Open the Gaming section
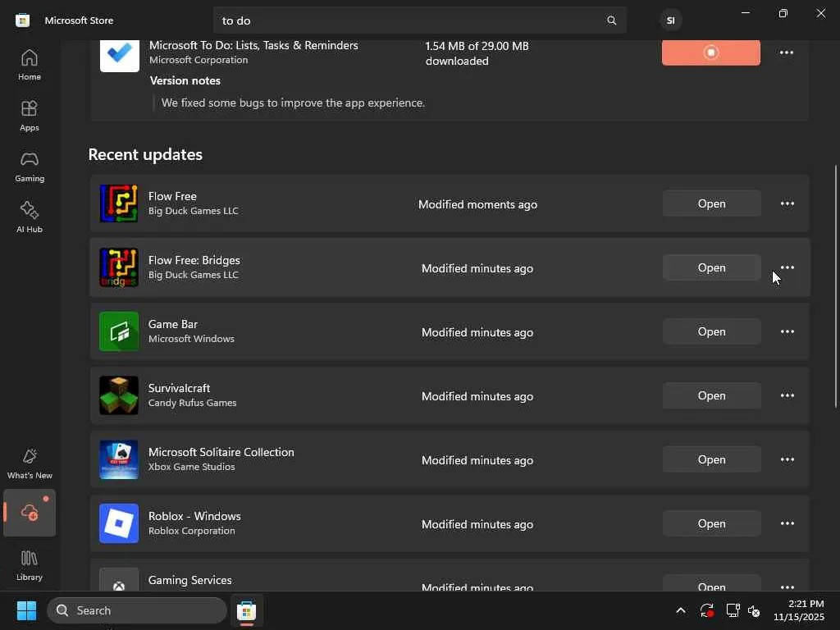 [x=30, y=167]
